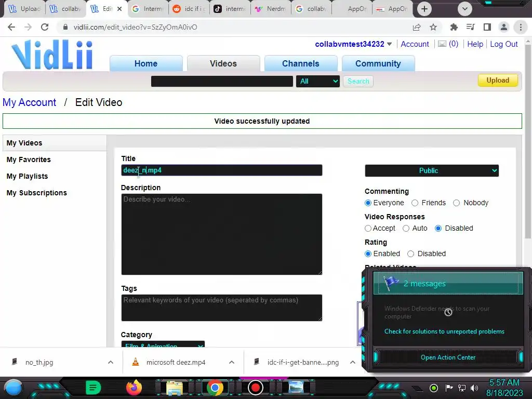Open the Channels navigation tab

point(301,63)
